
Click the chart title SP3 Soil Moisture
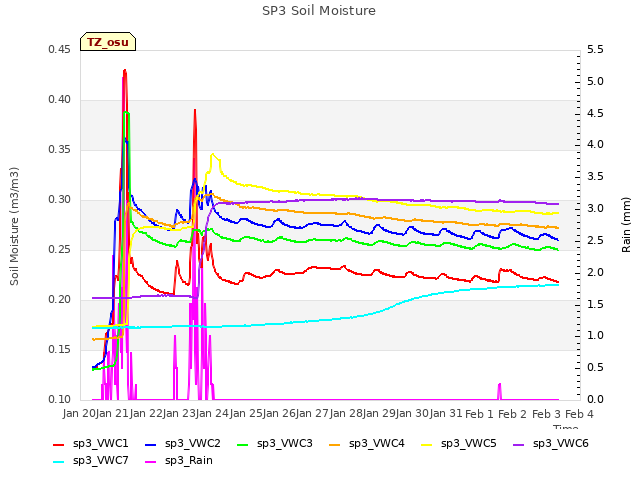319,11
